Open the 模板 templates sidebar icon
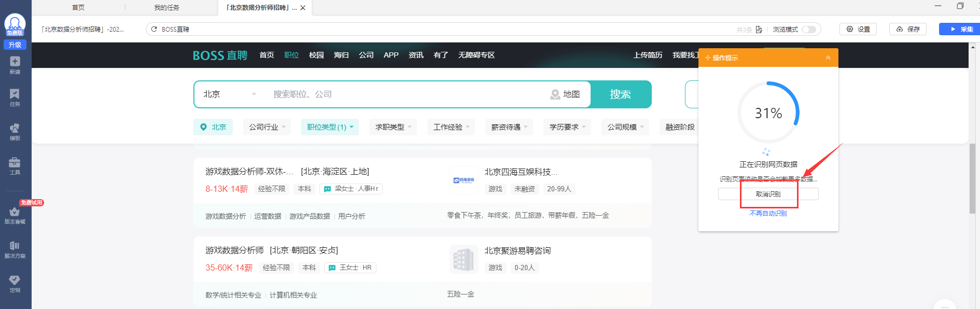The height and width of the screenshot is (309, 980). pos(15,132)
